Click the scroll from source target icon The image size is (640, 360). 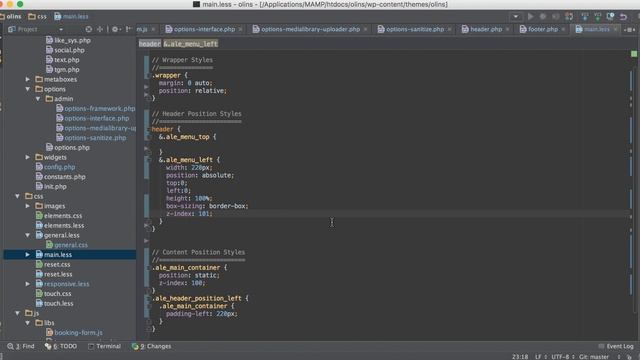[x=89, y=29]
